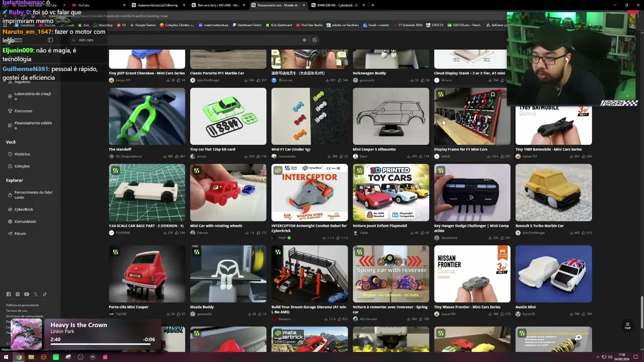Click the CyberBrick sidebar icon
The height and width of the screenshot is (362, 644).
10,209
